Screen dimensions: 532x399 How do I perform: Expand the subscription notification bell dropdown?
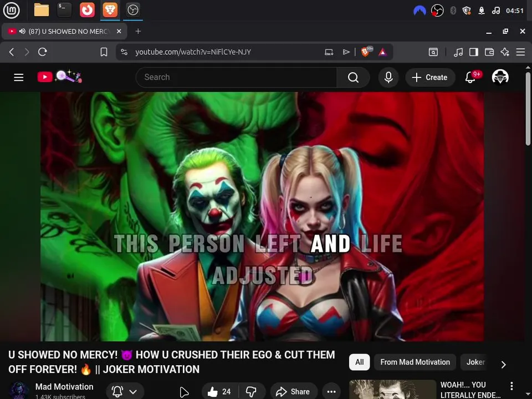point(125,392)
